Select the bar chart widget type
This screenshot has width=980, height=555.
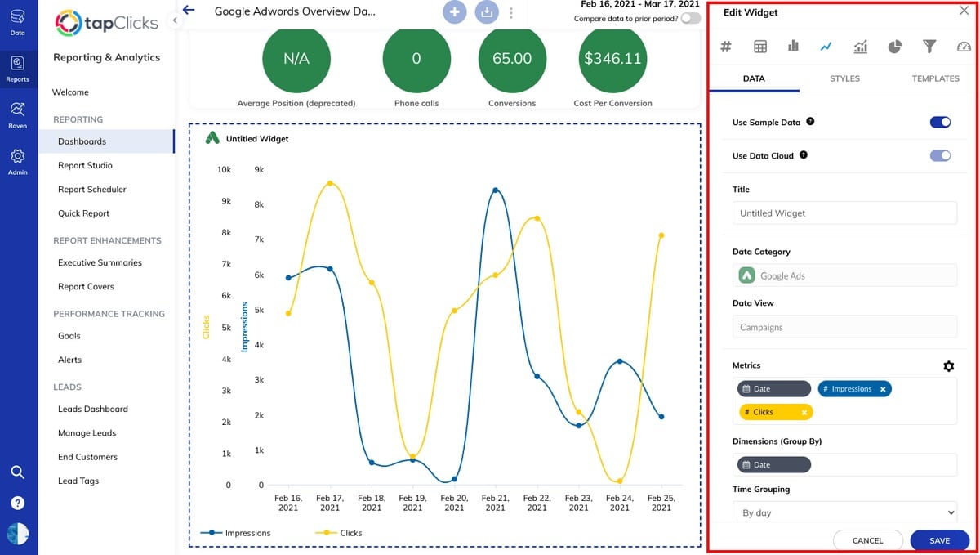pyautogui.click(x=792, y=47)
